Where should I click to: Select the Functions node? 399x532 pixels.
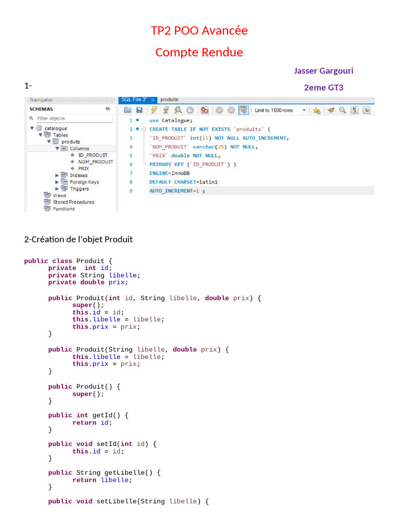[x=64, y=209]
